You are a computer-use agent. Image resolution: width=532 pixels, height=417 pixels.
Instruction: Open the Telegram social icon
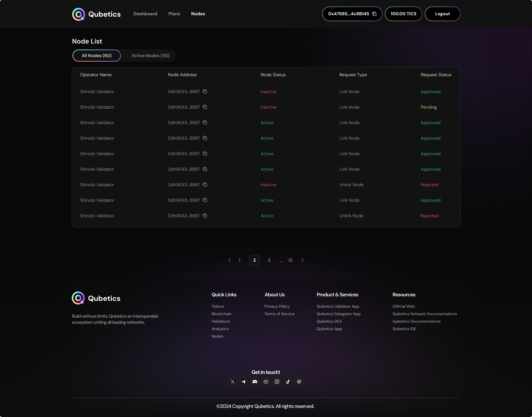pos(244,382)
